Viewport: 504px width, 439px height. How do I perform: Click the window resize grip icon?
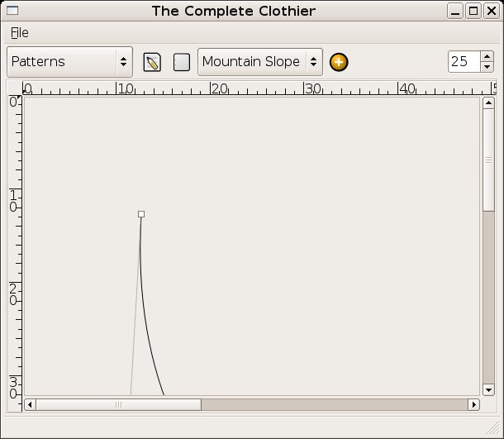[x=493, y=428]
